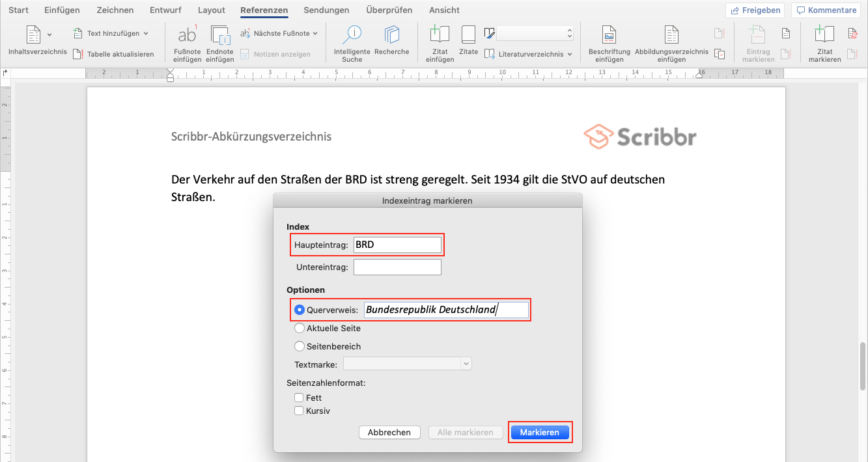Click the word StVO in the document text
This screenshot has height=462, width=868.
click(575, 179)
